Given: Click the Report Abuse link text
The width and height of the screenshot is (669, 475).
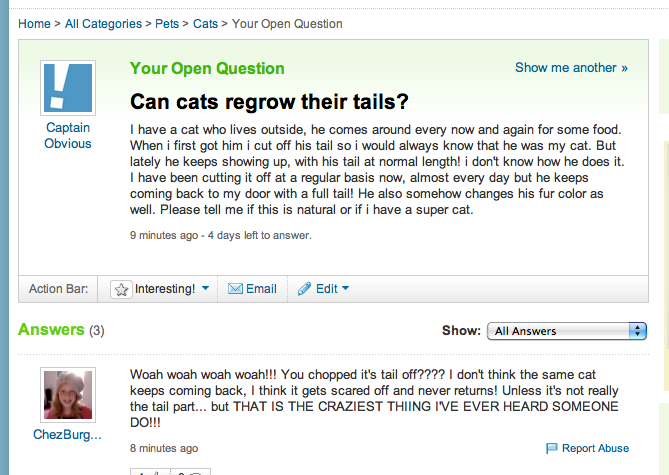Looking at the screenshot, I should 595,448.
